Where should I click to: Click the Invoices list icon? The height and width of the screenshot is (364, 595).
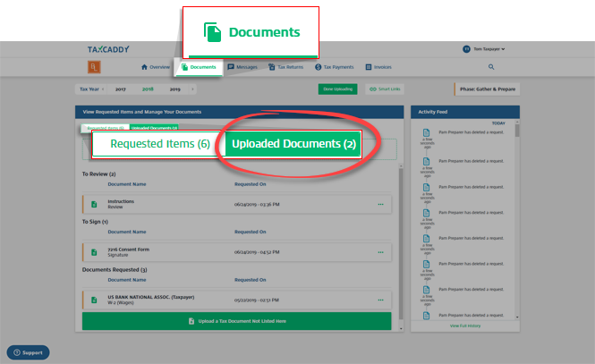pyautogui.click(x=369, y=67)
